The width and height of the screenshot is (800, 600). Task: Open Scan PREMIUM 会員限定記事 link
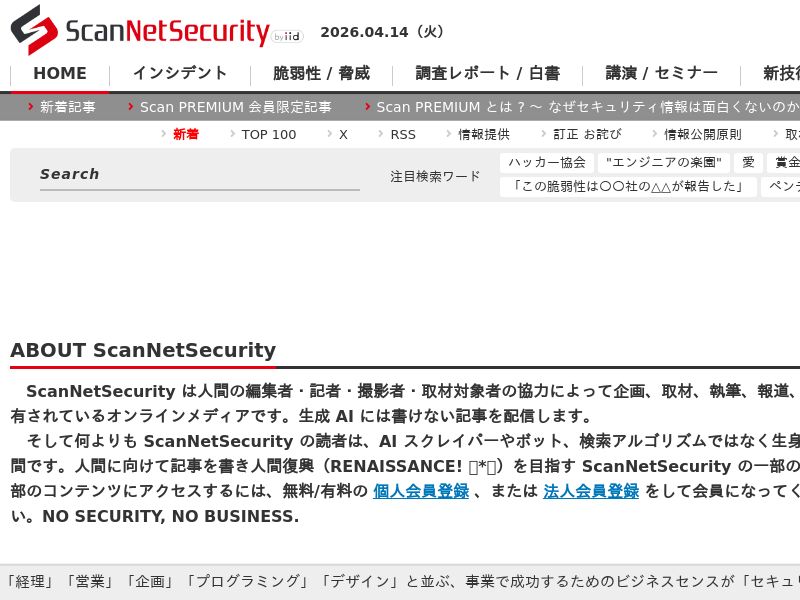[235, 107]
